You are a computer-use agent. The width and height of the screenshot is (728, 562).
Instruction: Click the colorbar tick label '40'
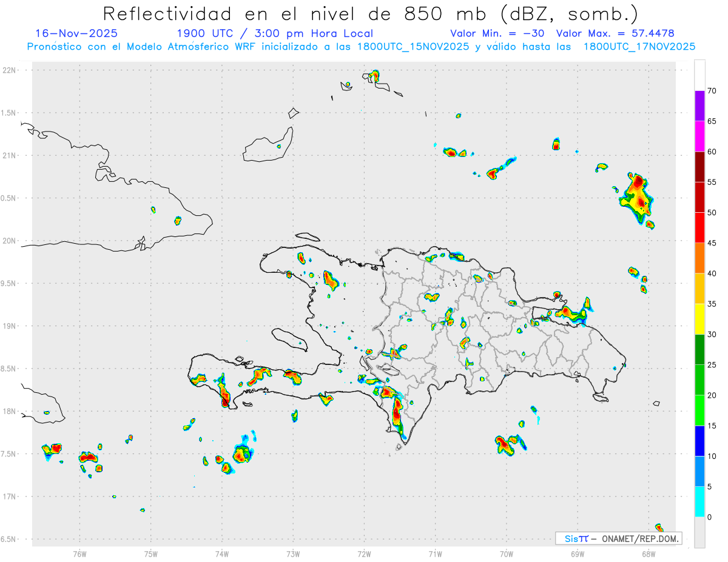pos(712,273)
